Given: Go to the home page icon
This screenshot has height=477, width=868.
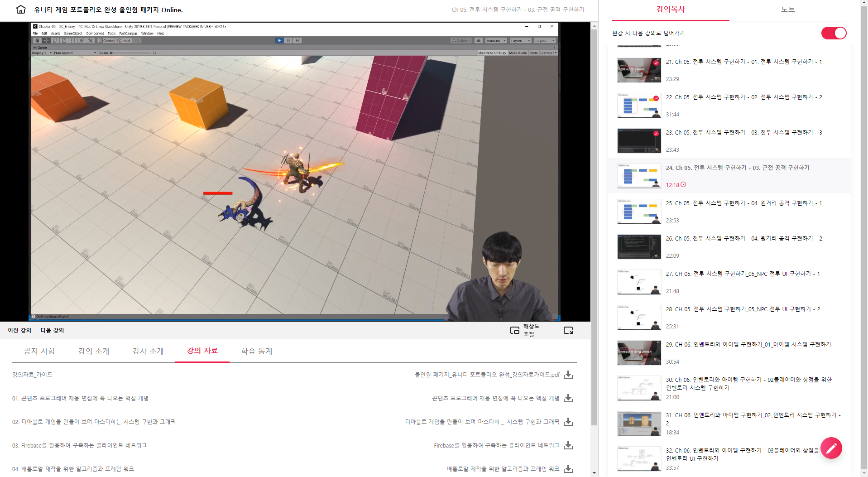Looking at the screenshot, I should click(x=21, y=10).
